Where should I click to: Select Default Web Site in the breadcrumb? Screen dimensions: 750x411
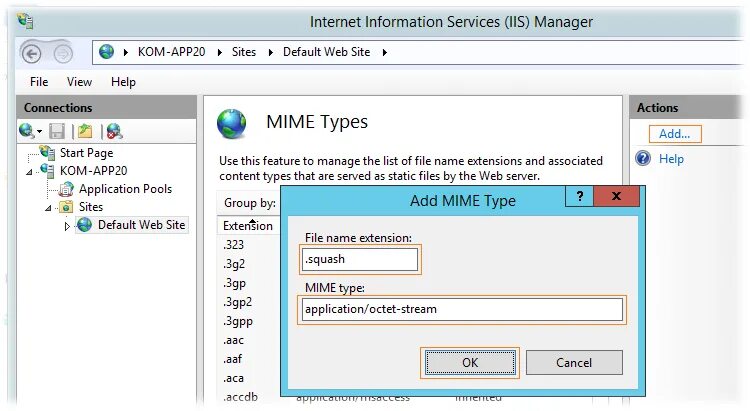(327, 52)
